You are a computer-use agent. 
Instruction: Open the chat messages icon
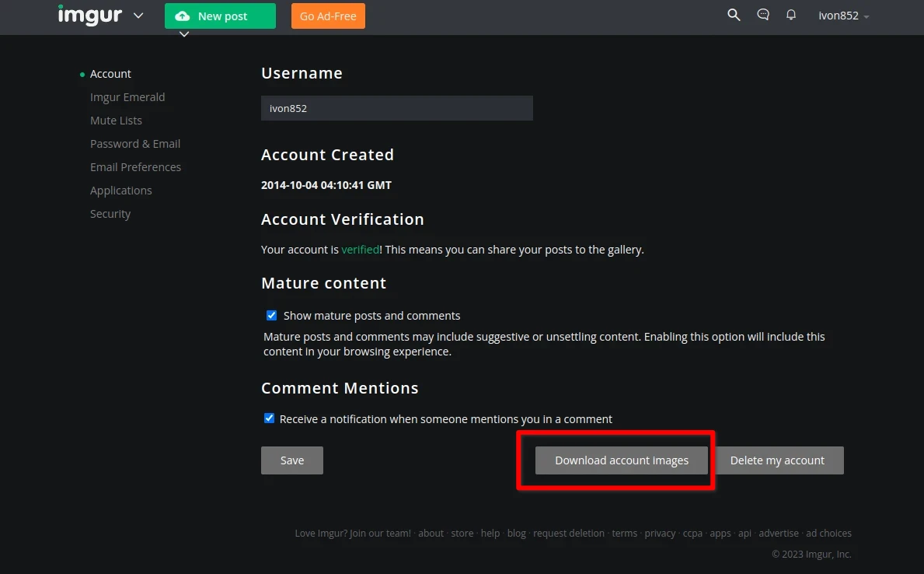click(x=763, y=15)
